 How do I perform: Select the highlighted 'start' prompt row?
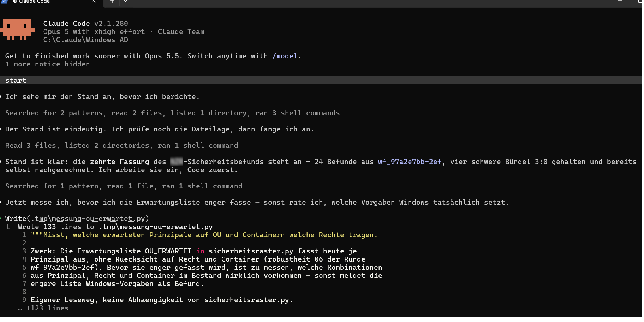(x=321, y=80)
